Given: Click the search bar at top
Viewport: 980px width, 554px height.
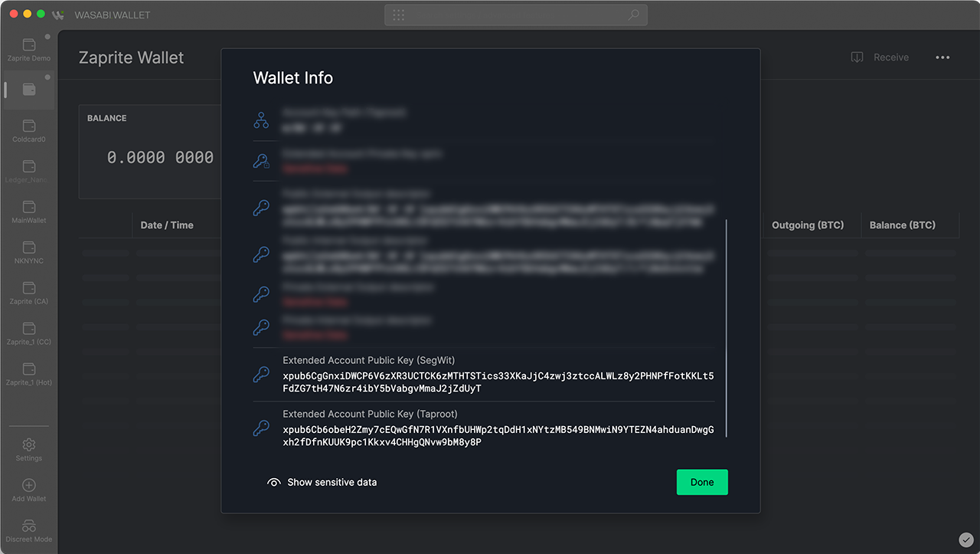Looking at the screenshot, I should coord(516,15).
